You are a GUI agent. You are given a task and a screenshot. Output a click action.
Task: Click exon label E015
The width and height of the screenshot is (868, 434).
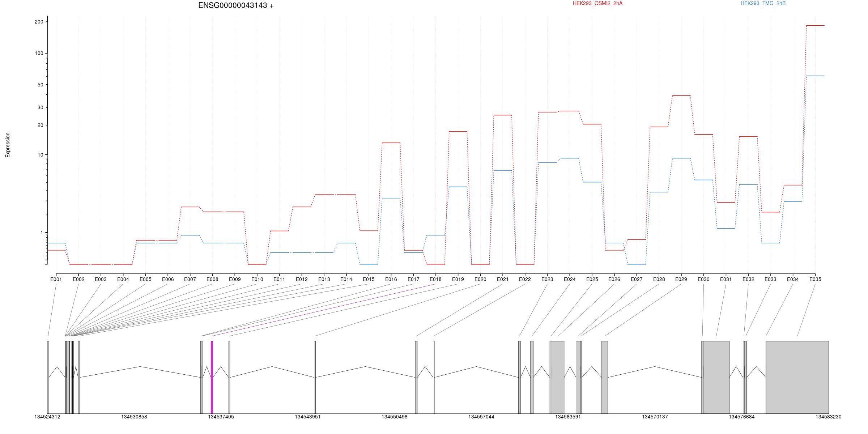click(369, 279)
